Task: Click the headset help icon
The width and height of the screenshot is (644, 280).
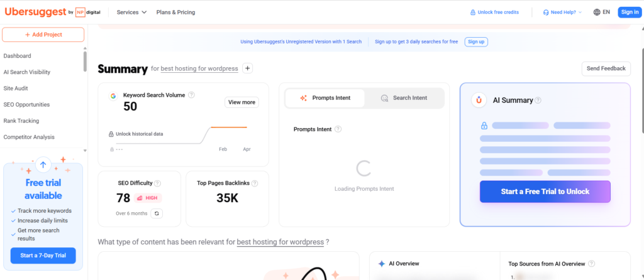Action: coord(546,13)
